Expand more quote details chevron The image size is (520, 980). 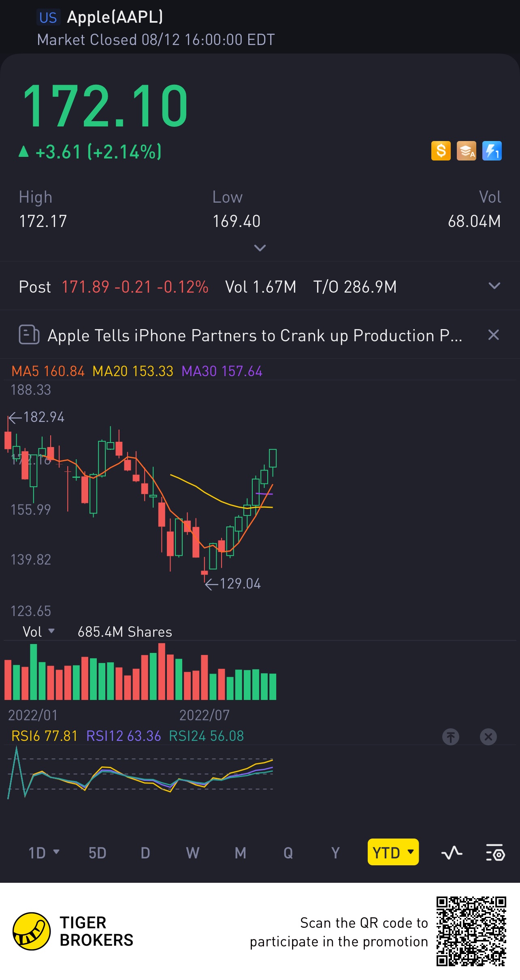point(260,248)
